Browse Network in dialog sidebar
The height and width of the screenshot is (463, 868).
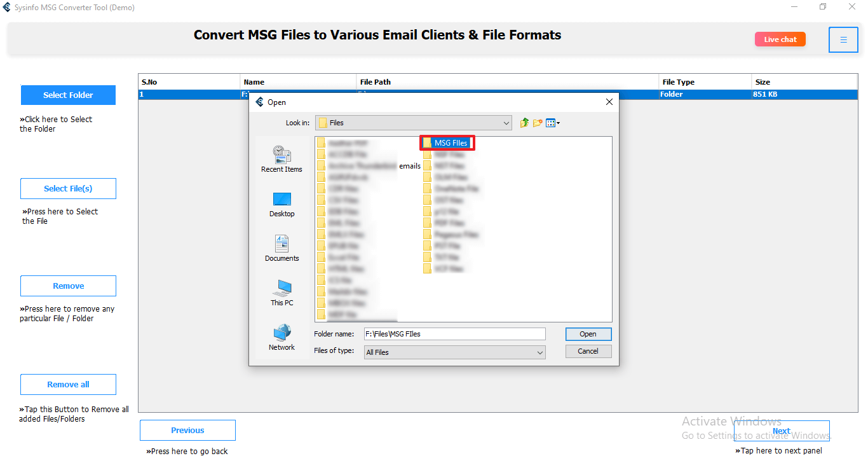281,338
